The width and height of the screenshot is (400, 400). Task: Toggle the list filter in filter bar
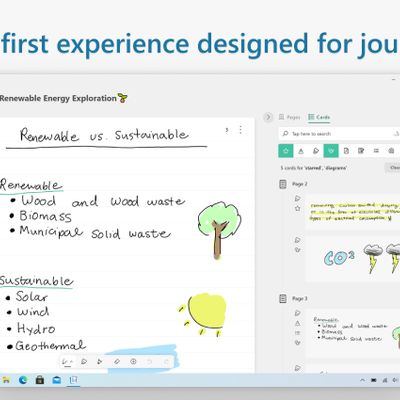pos(376,151)
